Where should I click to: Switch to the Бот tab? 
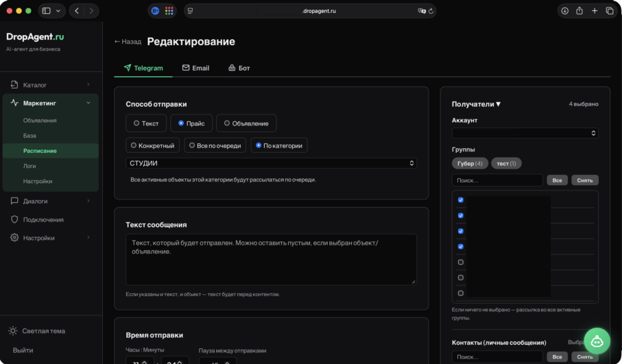coord(239,68)
